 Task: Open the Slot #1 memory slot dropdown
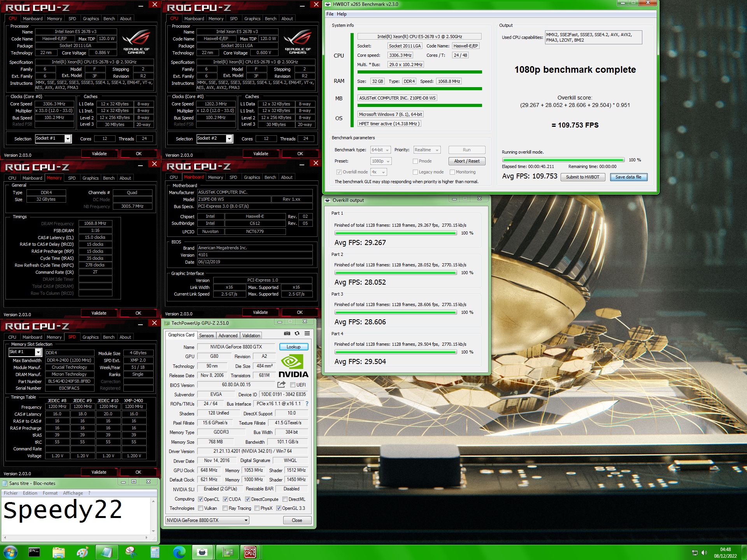(x=25, y=352)
